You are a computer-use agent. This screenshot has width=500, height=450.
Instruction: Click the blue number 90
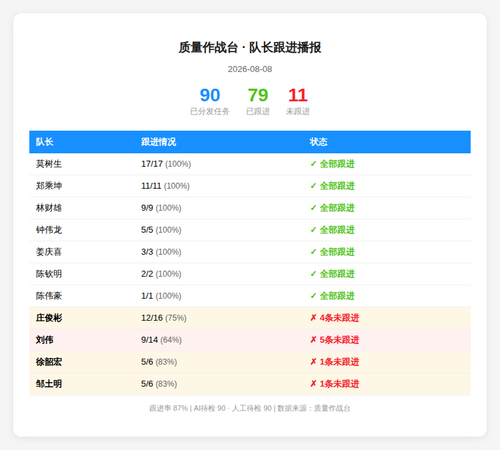click(x=210, y=95)
